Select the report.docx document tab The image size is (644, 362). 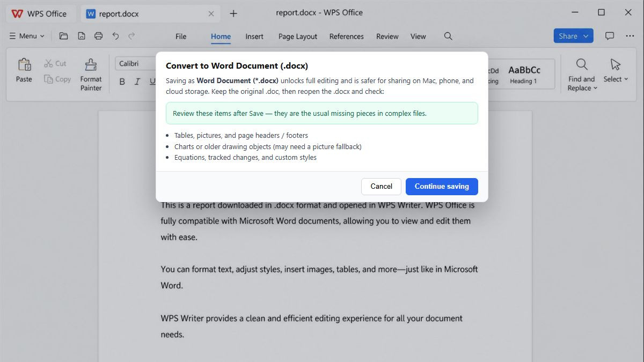click(150, 14)
